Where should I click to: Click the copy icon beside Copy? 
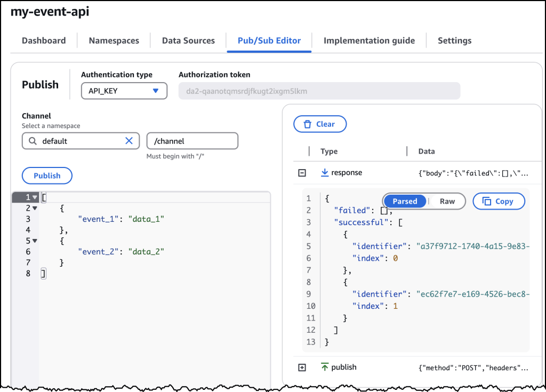click(x=486, y=201)
